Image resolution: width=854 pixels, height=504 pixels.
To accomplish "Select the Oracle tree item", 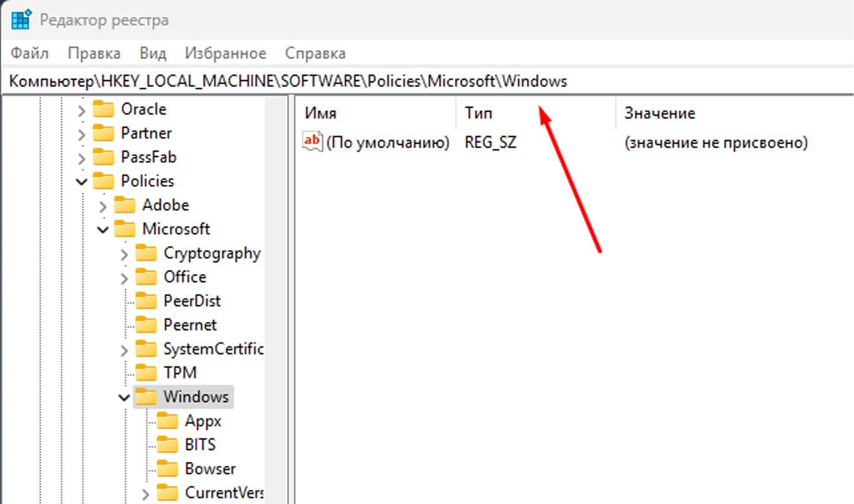I will [144, 109].
